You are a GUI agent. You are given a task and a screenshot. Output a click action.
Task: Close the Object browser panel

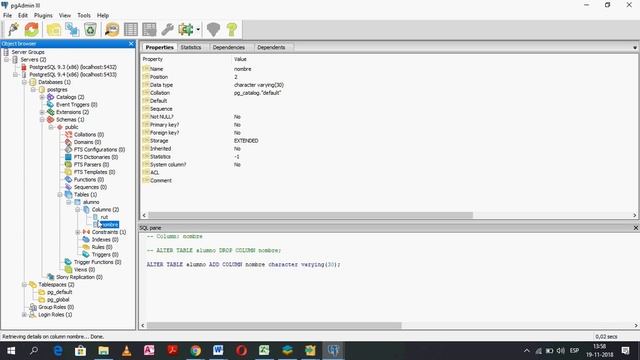pyautogui.click(x=131, y=44)
